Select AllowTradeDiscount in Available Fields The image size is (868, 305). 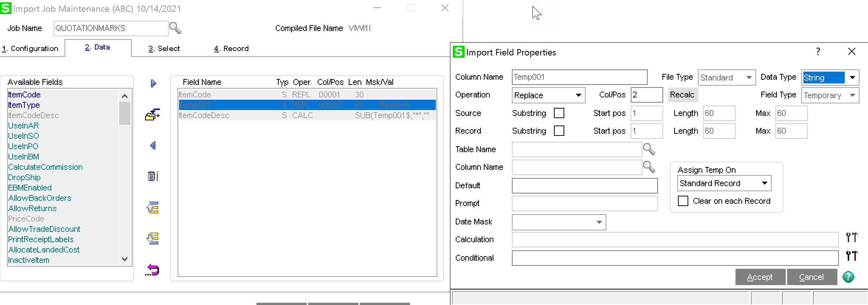click(x=44, y=229)
